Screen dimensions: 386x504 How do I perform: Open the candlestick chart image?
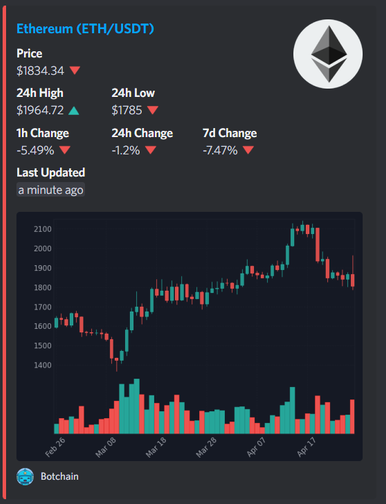pyautogui.click(x=189, y=336)
